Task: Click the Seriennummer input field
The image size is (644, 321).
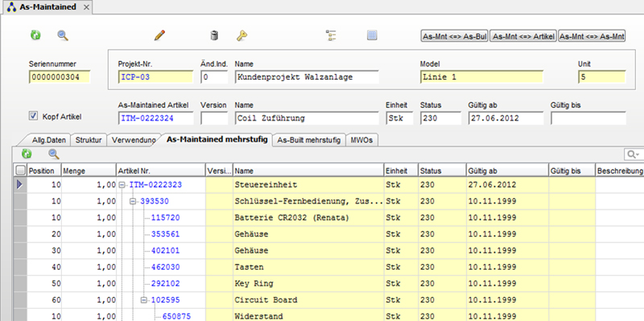Action: pyautogui.click(x=60, y=77)
